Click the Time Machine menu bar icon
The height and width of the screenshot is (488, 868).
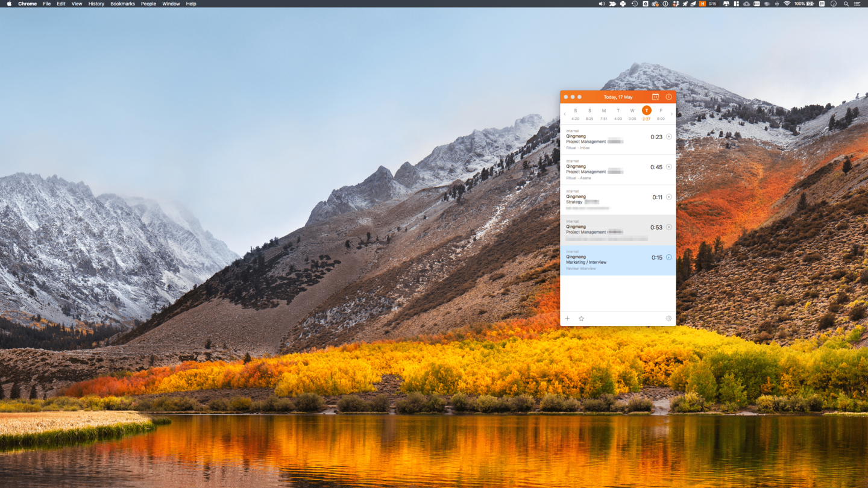635,4
